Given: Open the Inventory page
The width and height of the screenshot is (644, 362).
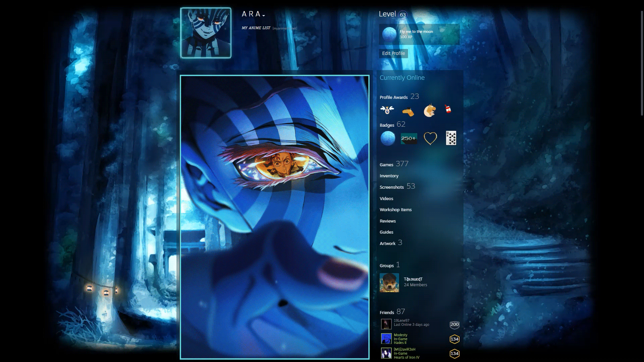Looking at the screenshot, I should click(x=389, y=176).
